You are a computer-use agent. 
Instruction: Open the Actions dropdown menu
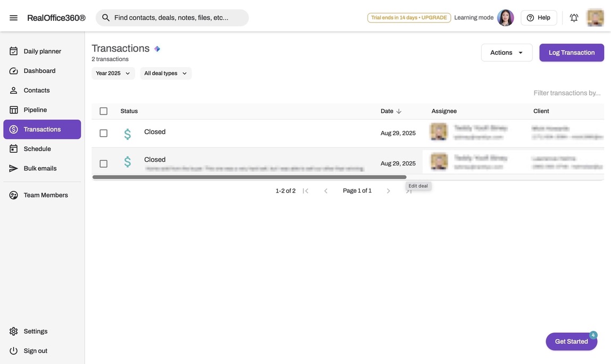tap(507, 53)
